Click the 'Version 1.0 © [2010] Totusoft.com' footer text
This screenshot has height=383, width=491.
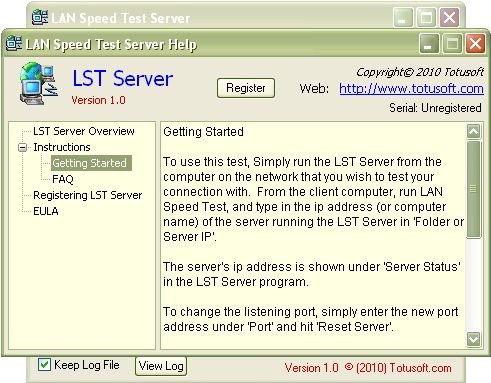pyautogui.click(x=368, y=368)
